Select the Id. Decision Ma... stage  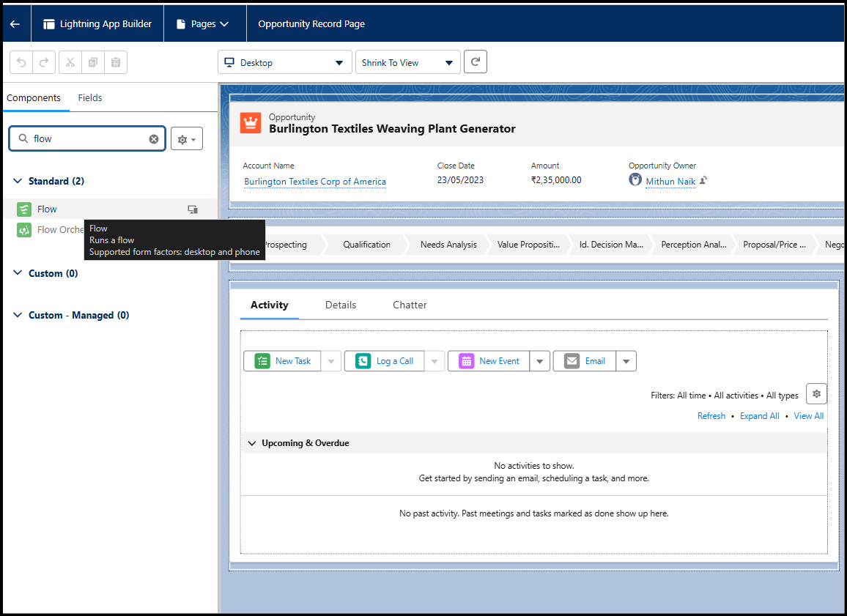[611, 245]
